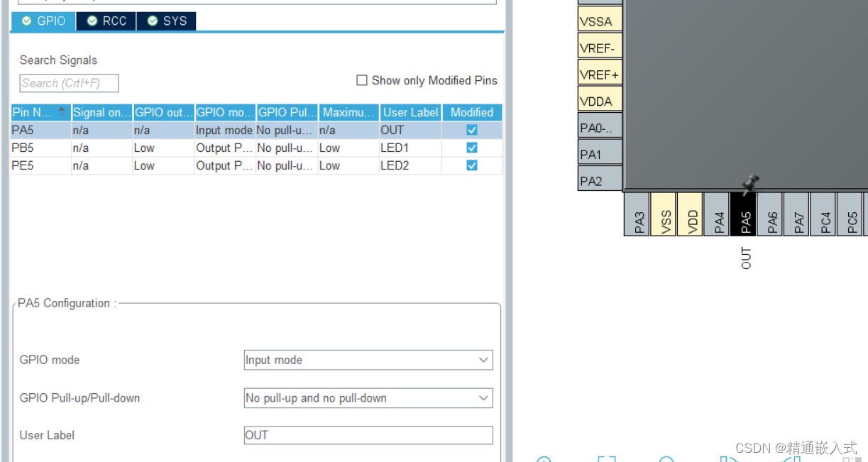Open the SYS tab

pos(167,21)
